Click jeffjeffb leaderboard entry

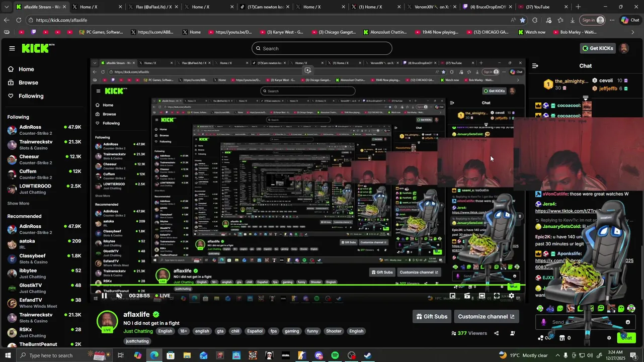[x=610, y=88]
